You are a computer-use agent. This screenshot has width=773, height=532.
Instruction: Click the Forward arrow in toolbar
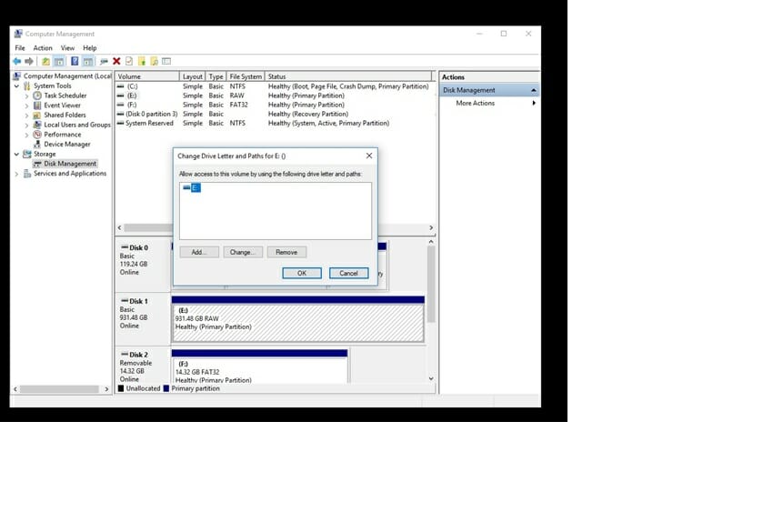pyautogui.click(x=29, y=61)
